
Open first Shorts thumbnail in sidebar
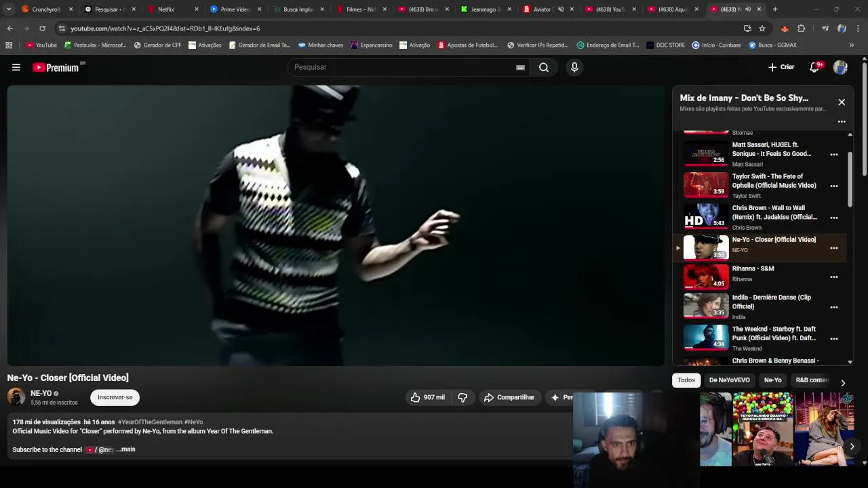point(715,429)
